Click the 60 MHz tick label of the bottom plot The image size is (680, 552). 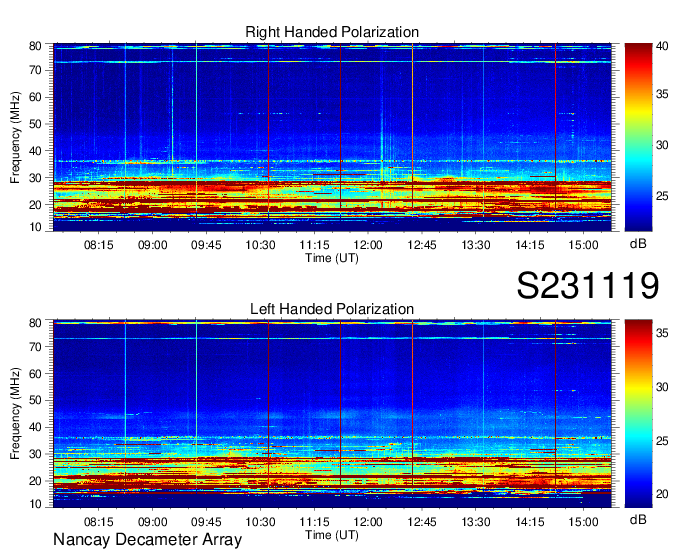[x=35, y=374]
